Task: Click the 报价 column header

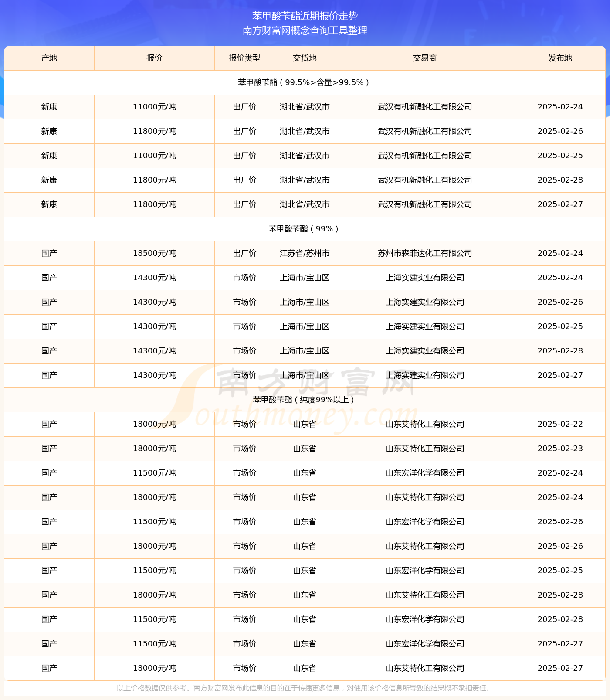Action: pyautogui.click(x=154, y=58)
